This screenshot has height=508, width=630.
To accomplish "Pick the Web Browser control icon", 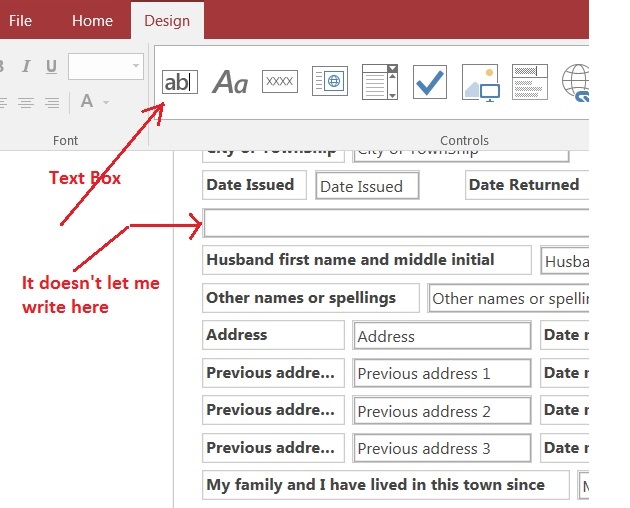I will pos(330,81).
